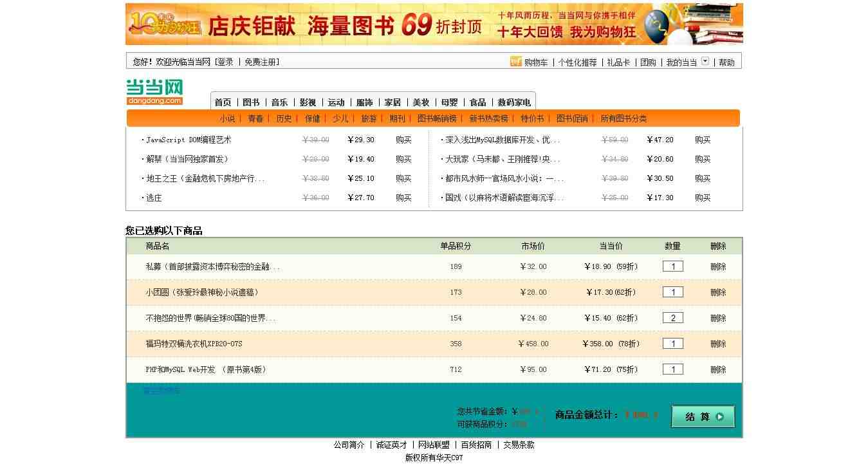868x464 pixels.
Task: Click 购买 for 逃庄
Action: click(403, 198)
